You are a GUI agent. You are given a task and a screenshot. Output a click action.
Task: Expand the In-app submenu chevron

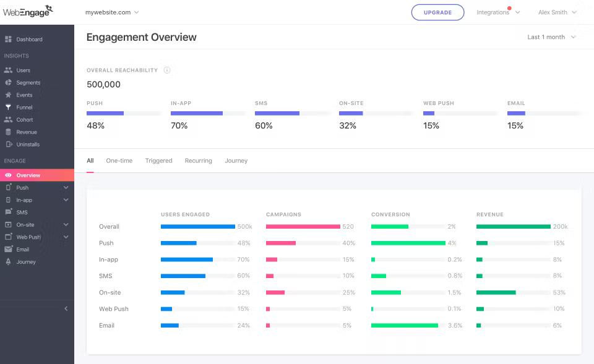point(66,200)
